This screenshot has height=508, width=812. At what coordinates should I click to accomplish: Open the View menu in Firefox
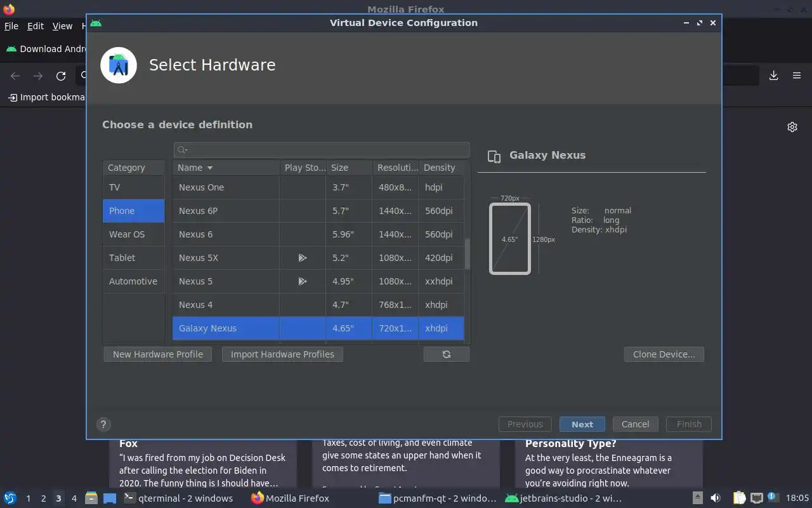pos(62,26)
